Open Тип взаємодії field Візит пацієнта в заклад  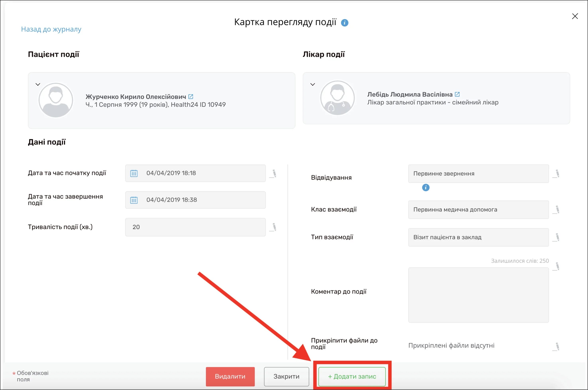tap(478, 237)
